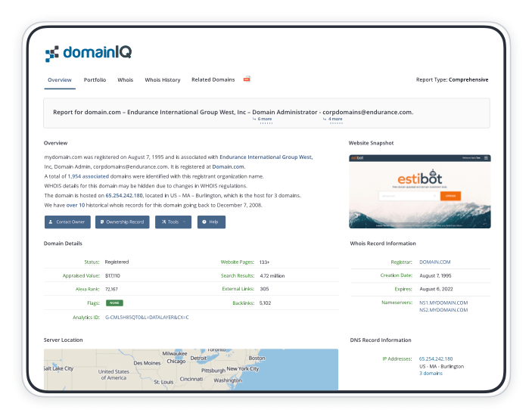Image resolution: width=532 pixels, height=419 pixels.
Task: Click the green NONE flags badge
Action: click(114, 303)
